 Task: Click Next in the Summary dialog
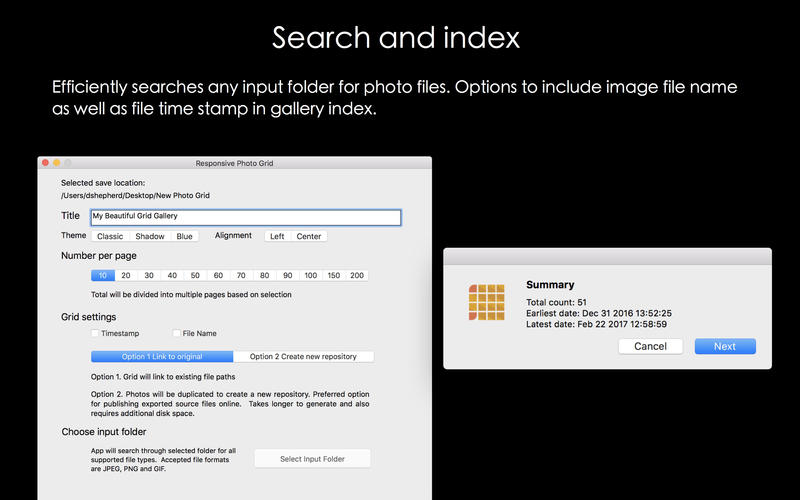coord(725,346)
